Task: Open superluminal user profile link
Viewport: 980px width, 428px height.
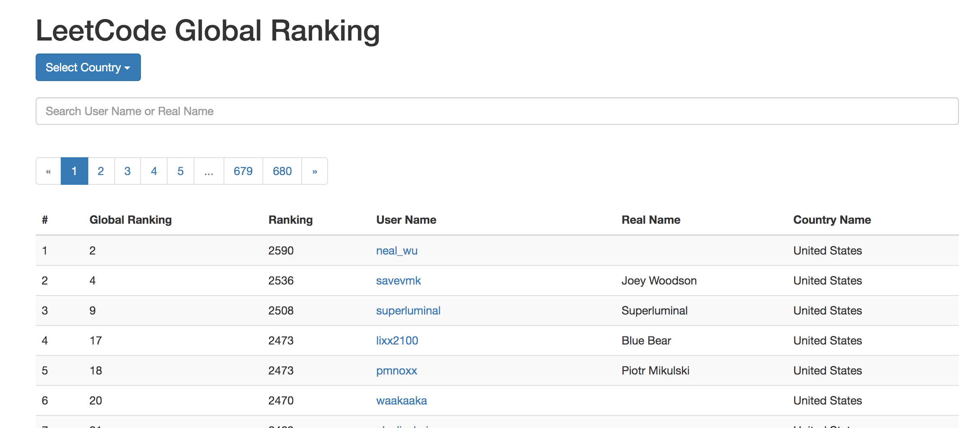Action: pyautogui.click(x=408, y=310)
